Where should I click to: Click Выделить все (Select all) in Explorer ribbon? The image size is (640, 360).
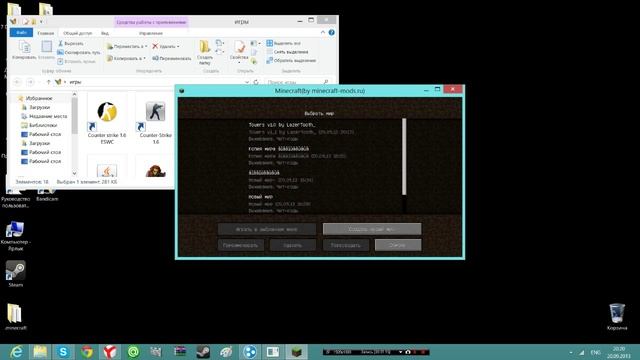point(283,43)
